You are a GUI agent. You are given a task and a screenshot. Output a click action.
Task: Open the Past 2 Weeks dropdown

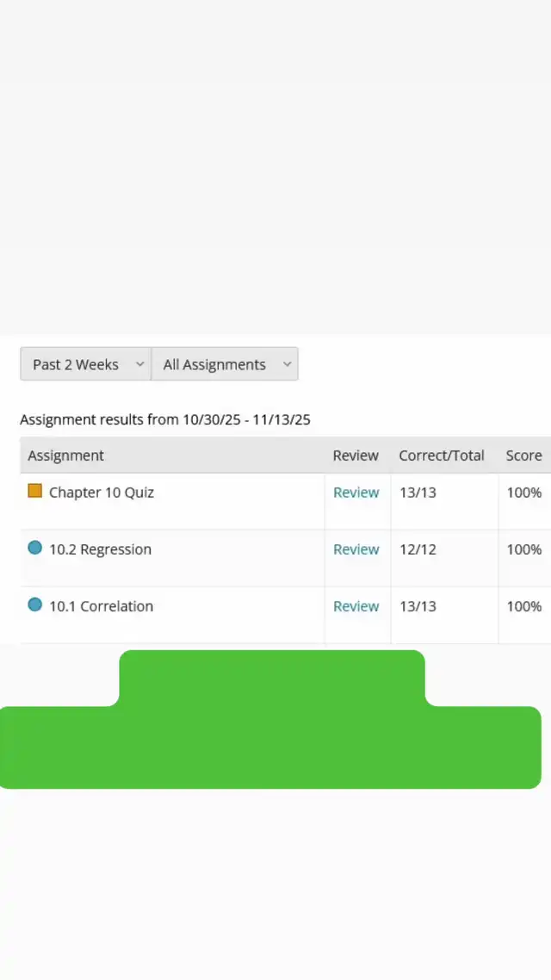tap(85, 364)
